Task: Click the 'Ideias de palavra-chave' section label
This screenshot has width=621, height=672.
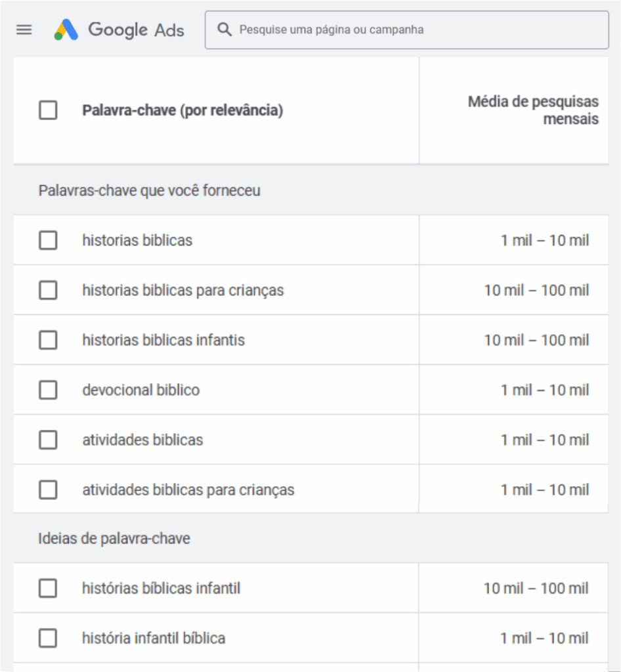Action: tap(114, 539)
